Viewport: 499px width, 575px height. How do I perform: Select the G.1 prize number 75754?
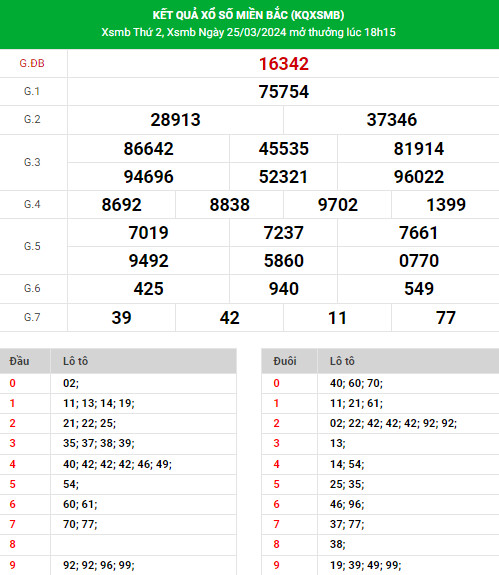283,92
